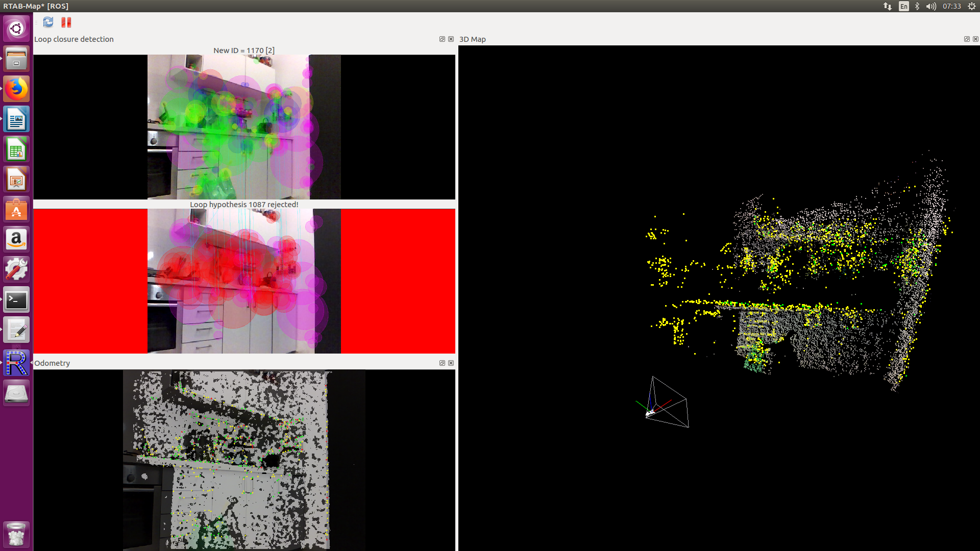Screen dimensions: 980x551
Task: Pause the RTAB-Map detection
Action: click(66, 22)
